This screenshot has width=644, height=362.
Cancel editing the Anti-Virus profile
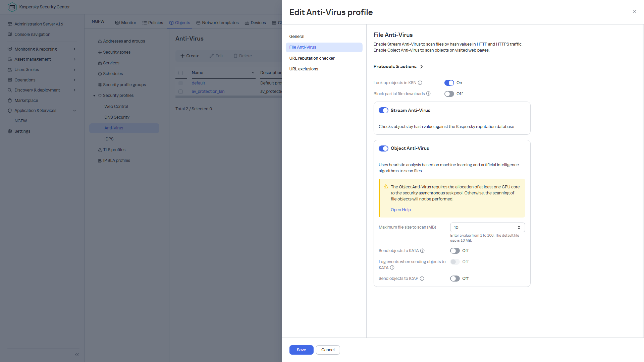tap(328, 350)
